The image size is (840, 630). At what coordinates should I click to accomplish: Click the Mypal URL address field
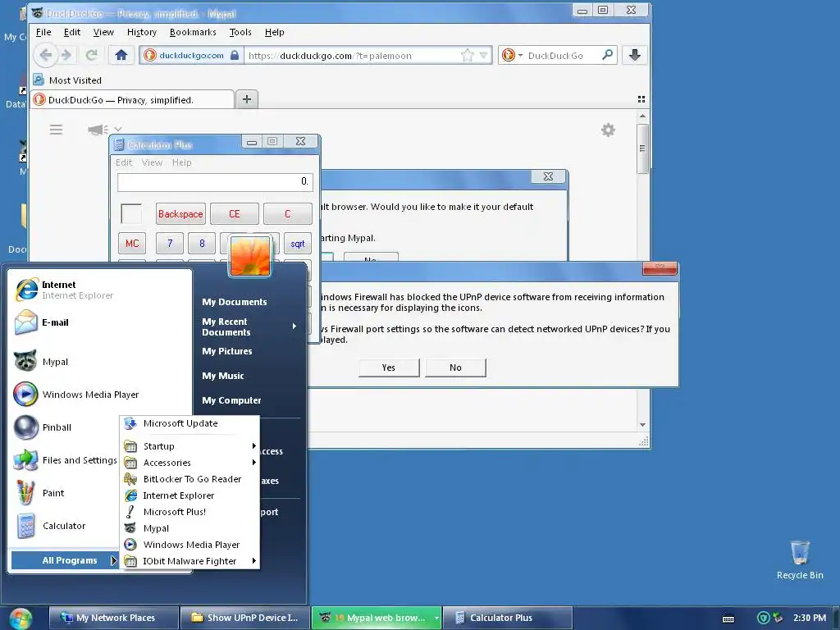pos(351,55)
